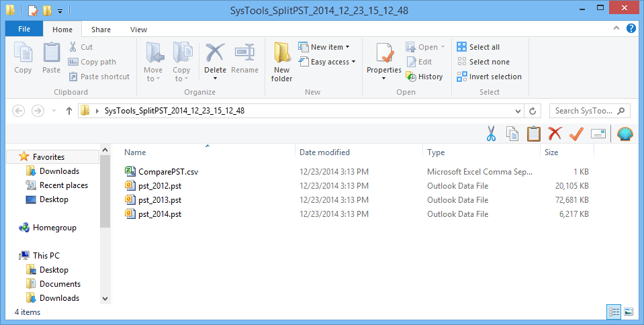
Task: Click Invert selection
Action: (489, 77)
